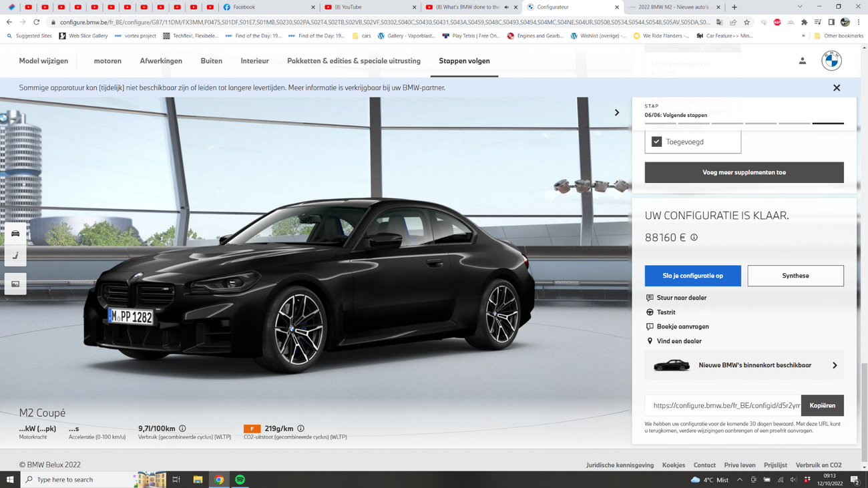Image resolution: width=868 pixels, height=488 pixels.
Task: Open Verbruik en CO2 footer link
Action: (x=819, y=465)
